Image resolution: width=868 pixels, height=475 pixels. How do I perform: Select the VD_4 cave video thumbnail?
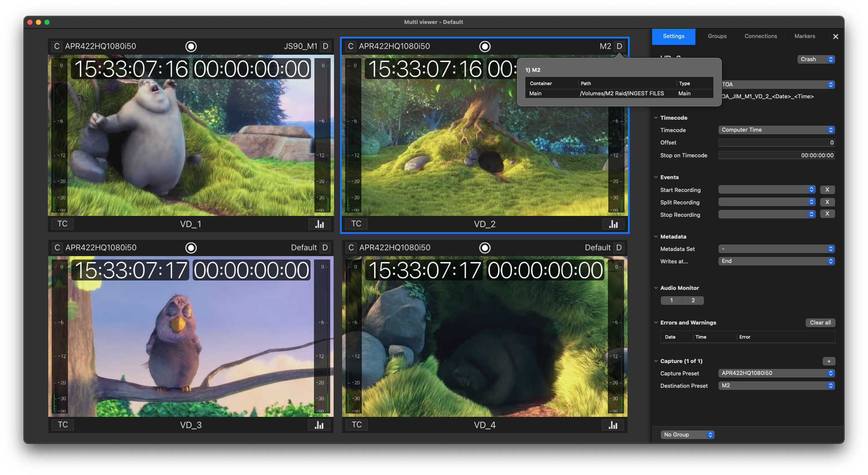(x=485, y=336)
